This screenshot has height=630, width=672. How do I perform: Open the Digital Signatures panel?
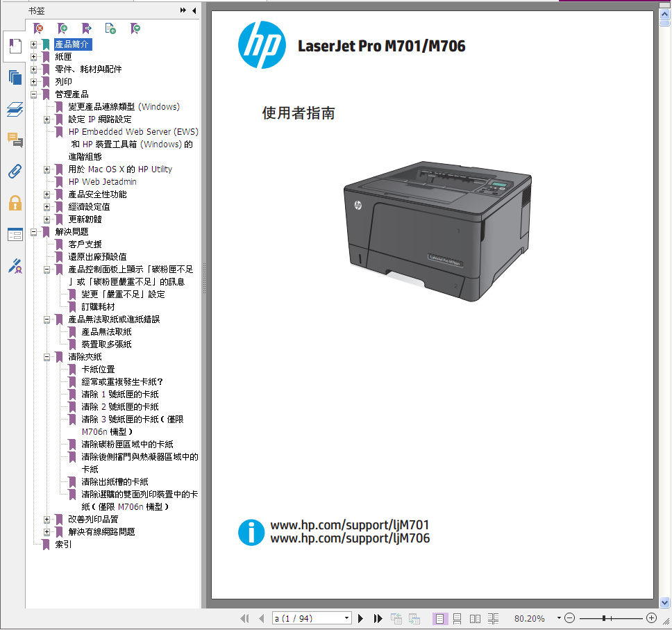click(x=15, y=266)
